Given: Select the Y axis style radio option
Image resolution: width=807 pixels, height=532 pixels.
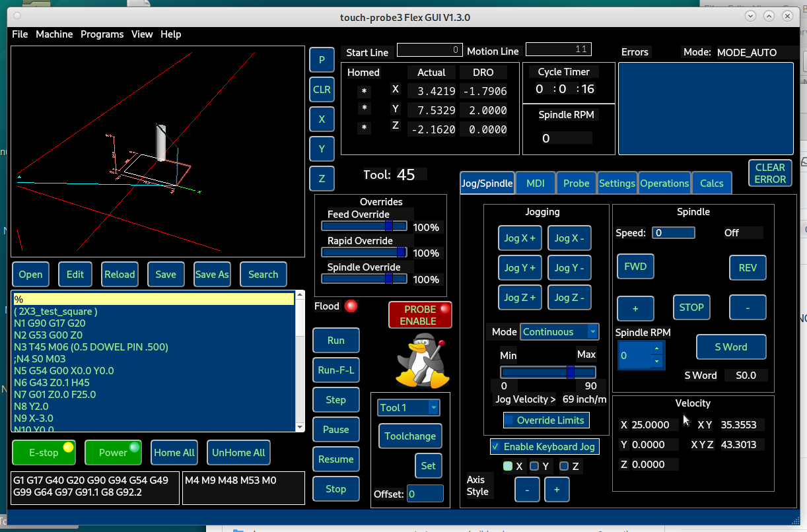Looking at the screenshot, I should pos(534,467).
